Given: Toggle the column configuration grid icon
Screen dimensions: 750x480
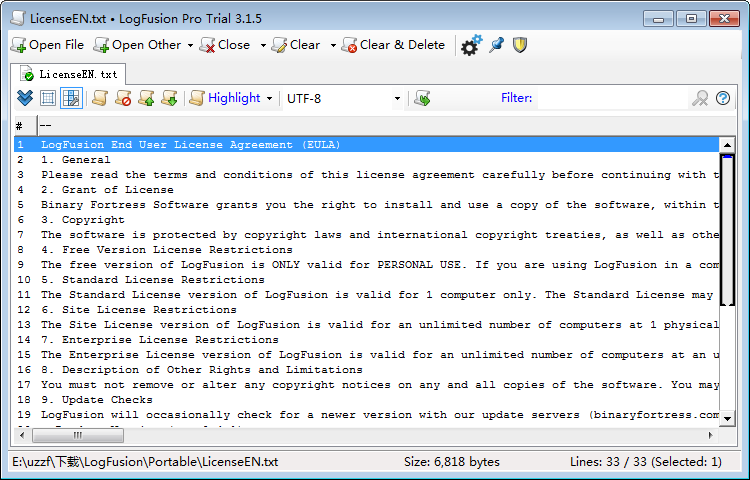Looking at the screenshot, I should click(71, 98).
